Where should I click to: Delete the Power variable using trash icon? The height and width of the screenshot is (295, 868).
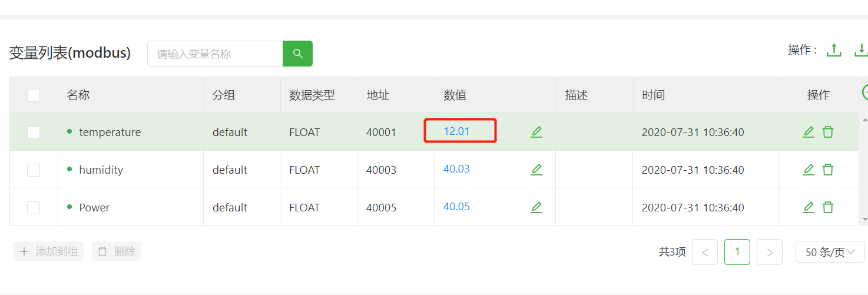(828, 207)
